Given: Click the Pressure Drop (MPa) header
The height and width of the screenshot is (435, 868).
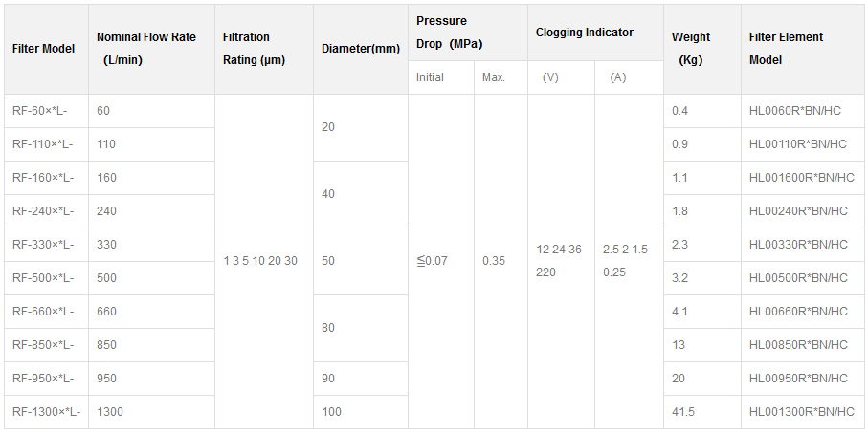Looking at the screenshot, I should [450, 33].
